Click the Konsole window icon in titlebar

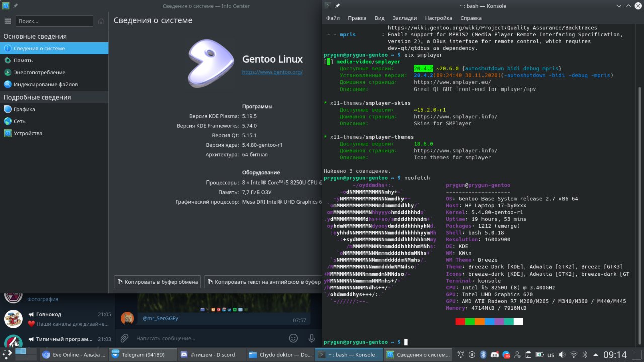pos(327,6)
